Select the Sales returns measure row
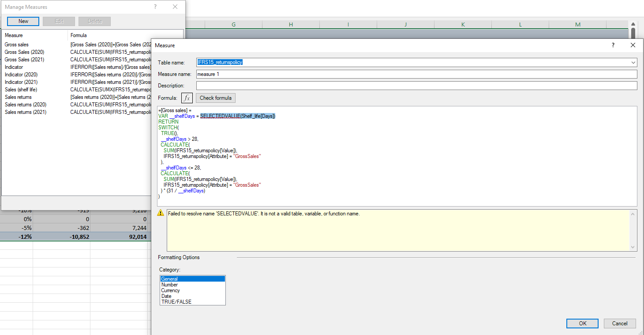 point(77,97)
